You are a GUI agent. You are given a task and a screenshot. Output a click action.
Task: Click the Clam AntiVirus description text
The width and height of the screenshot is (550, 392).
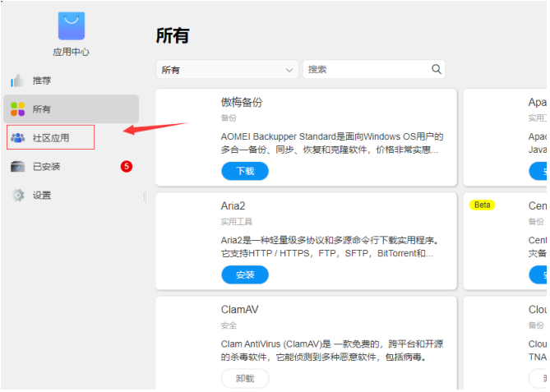[x=332, y=351]
